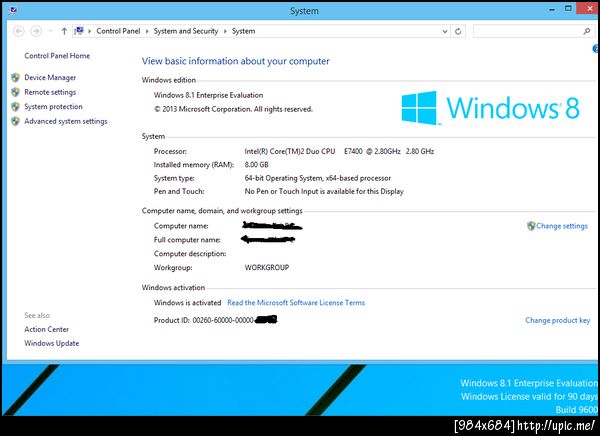Click the shield icon beside System protection
Viewport: 600px width, 436px height.
(x=15, y=107)
